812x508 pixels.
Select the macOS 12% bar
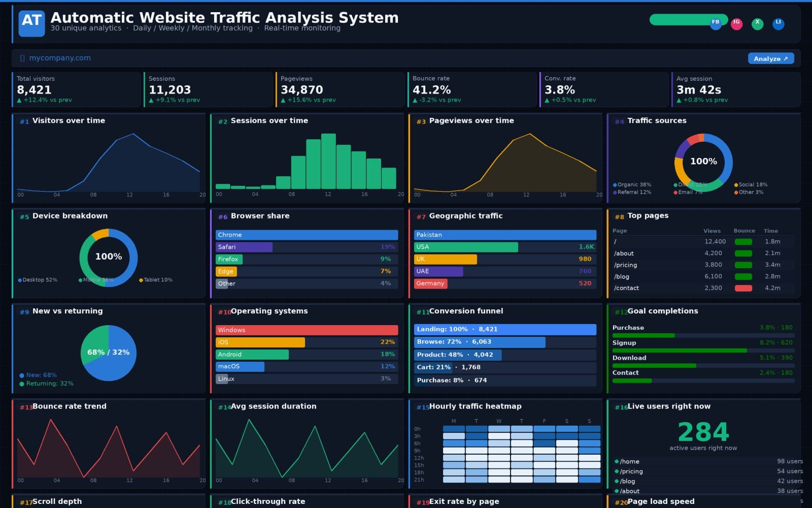[x=307, y=366]
